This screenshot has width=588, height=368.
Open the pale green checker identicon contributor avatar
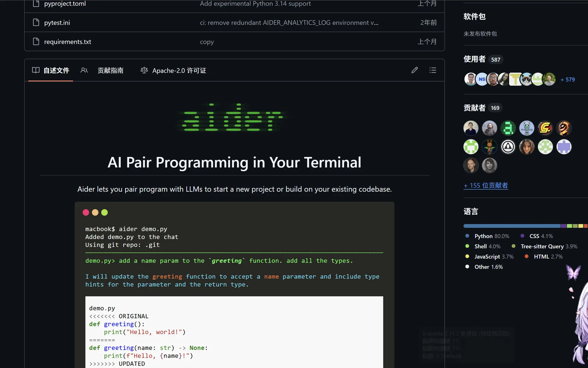(x=545, y=147)
